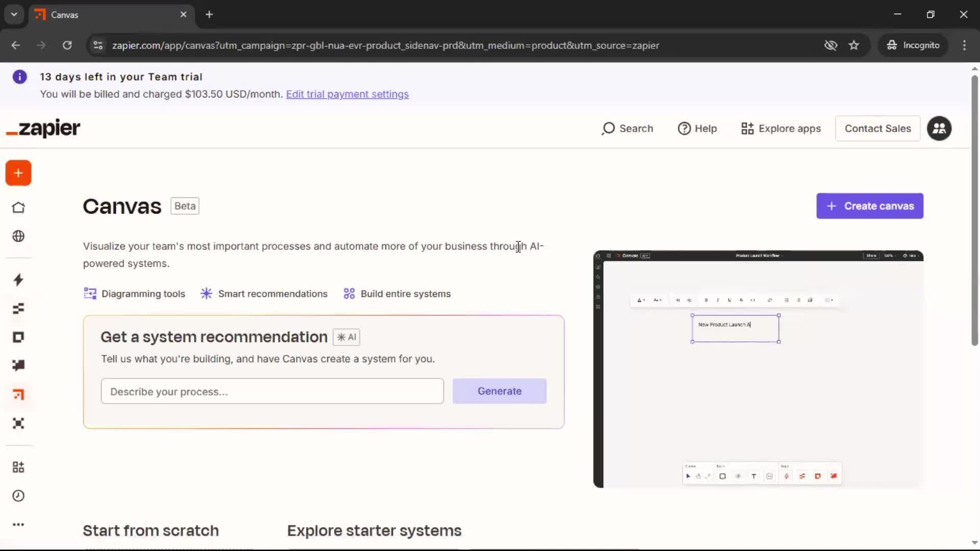Click Build entire systems label
This screenshot has height=551, width=980.
pos(397,294)
